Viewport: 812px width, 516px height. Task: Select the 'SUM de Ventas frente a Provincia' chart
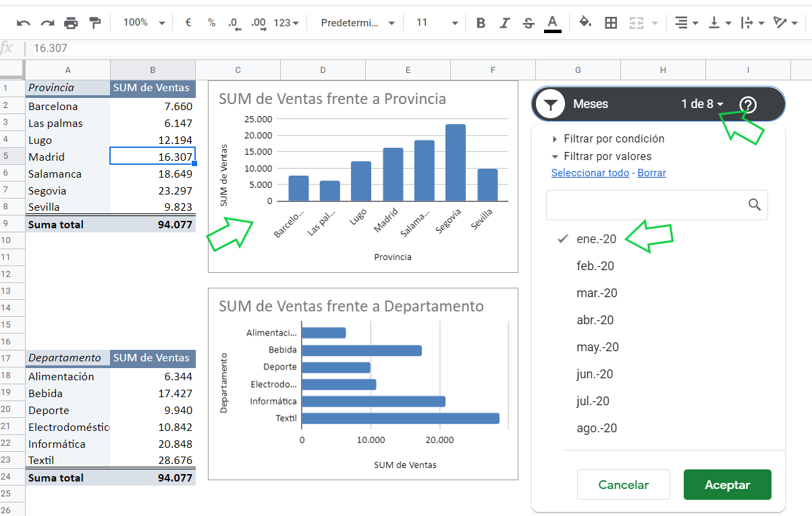(x=363, y=177)
